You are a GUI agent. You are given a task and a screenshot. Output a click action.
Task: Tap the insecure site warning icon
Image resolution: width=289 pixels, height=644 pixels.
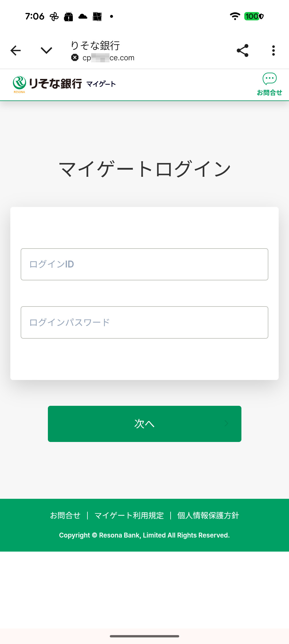pos(75,58)
